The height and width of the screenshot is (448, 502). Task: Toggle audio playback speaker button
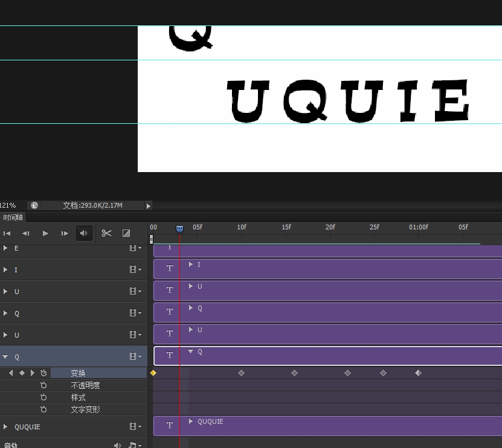[x=84, y=233]
